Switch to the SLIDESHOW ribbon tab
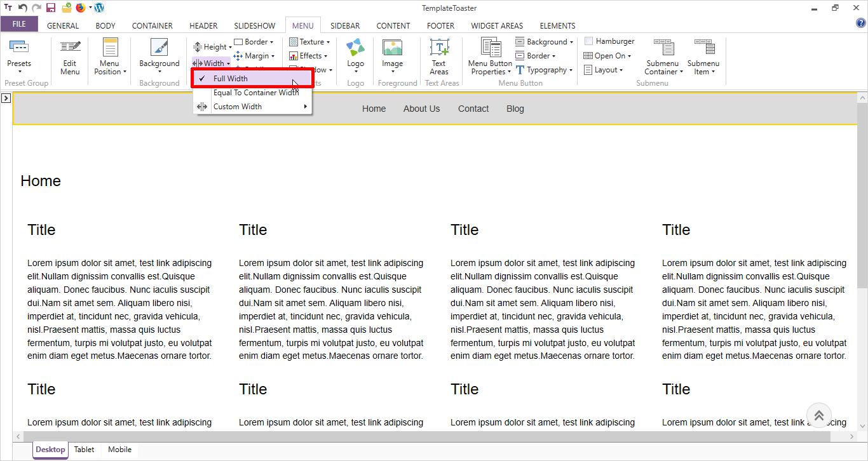The image size is (868, 461). pos(254,26)
